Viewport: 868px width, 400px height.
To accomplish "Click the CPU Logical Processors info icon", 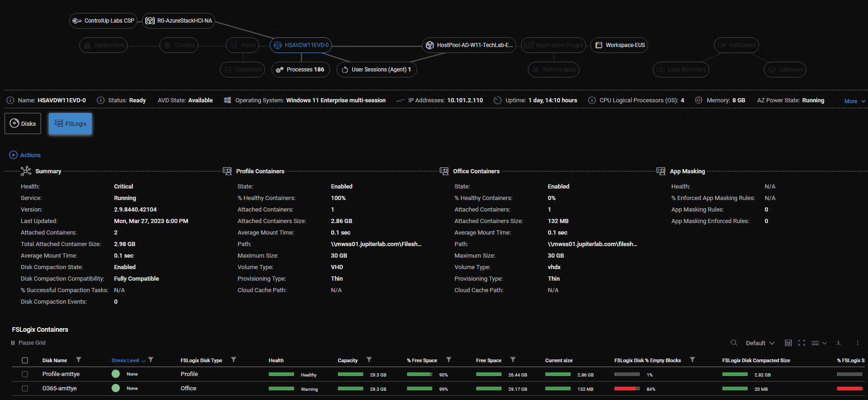I will pyautogui.click(x=592, y=100).
